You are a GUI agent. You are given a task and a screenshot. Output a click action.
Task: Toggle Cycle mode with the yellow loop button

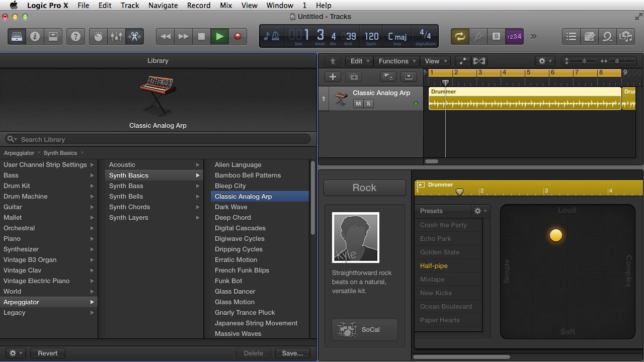coord(459,36)
